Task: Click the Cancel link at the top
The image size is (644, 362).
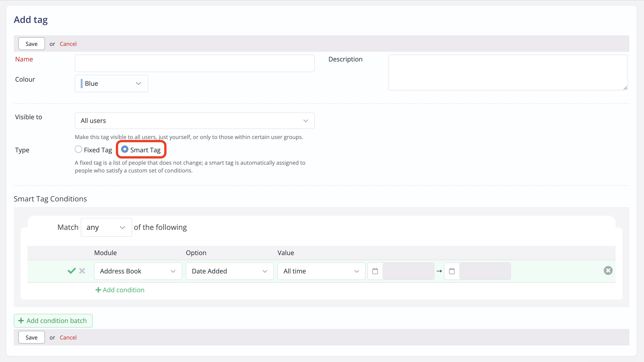Action: [68, 44]
